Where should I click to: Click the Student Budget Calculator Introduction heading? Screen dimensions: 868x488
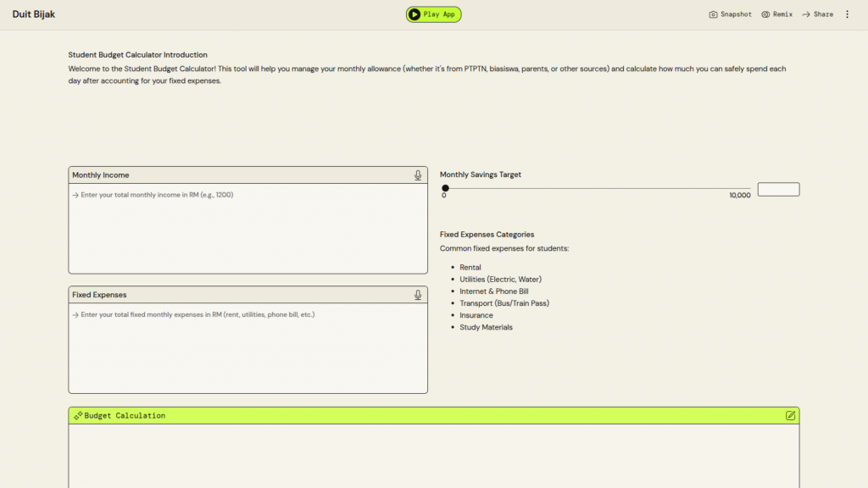[x=137, y=55]
